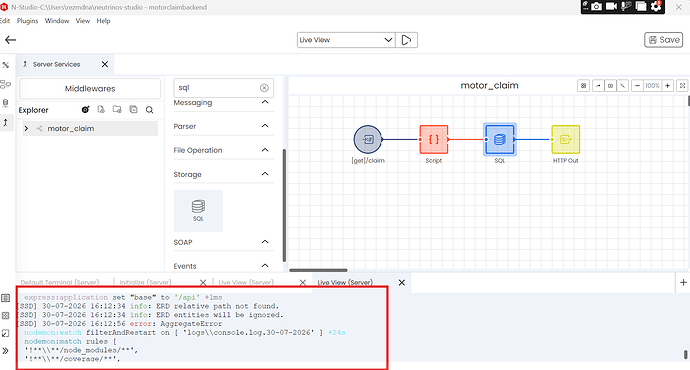Click the grid icon in bottom sidebar

point(6,315)
